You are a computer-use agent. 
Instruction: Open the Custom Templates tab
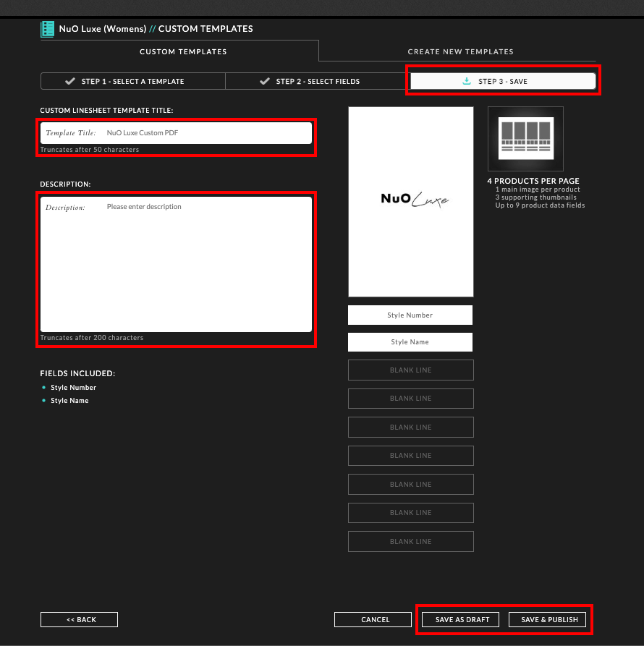pyautogui.click(x=183, y=51)
